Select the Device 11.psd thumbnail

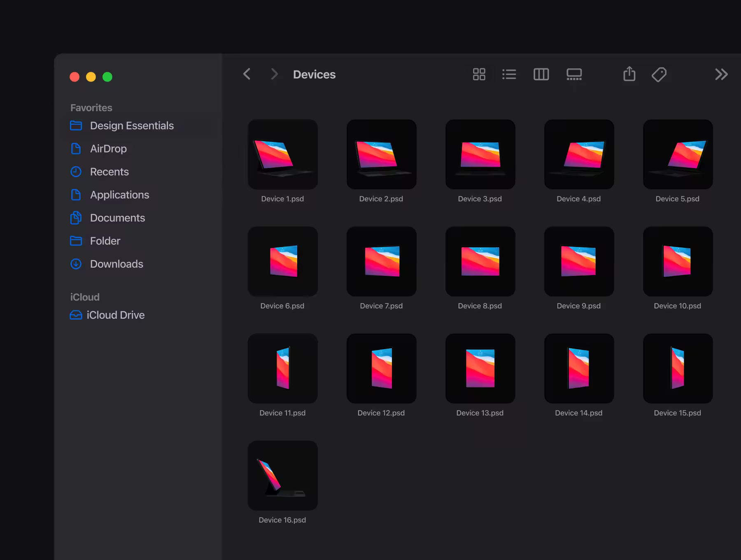click(x=283, y=369)
